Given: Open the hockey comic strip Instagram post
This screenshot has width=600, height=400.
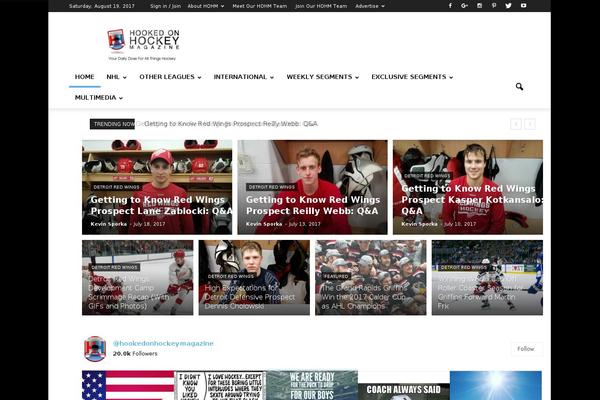Looking at the screenshot, I should coord(220,385).
